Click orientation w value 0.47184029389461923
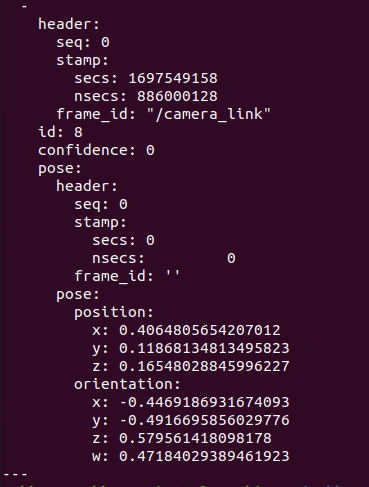 (x=204, y=456)
